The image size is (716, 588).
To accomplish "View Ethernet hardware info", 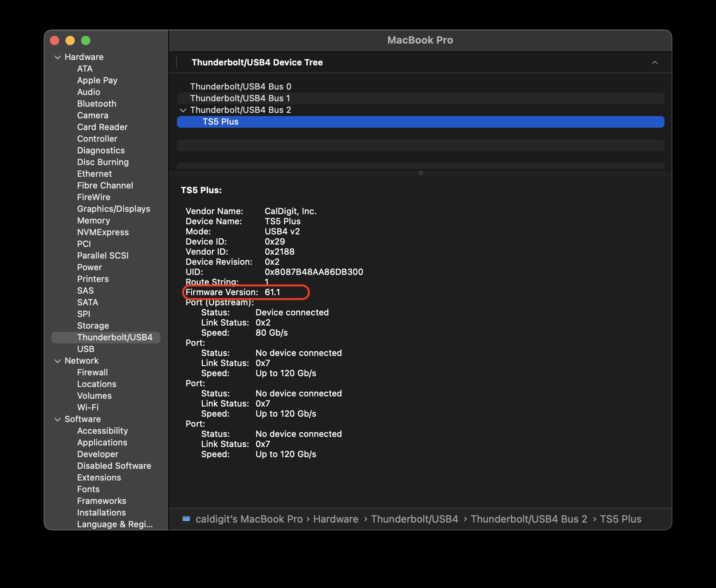I will [x=94, y=174].
